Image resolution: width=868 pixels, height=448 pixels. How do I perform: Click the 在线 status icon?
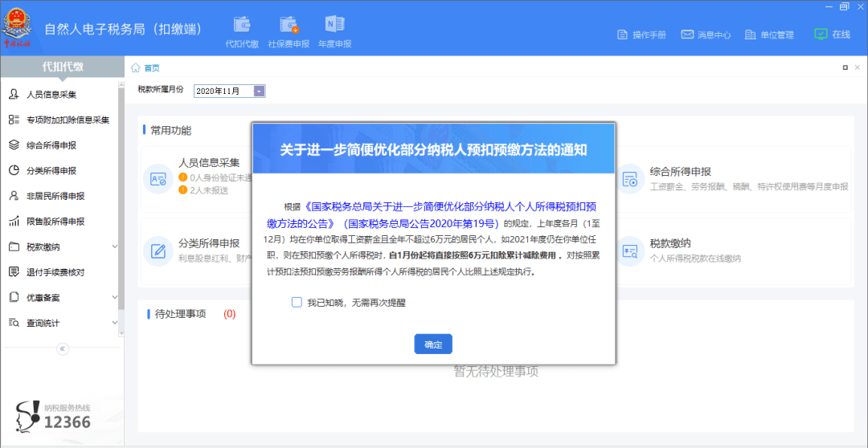(x=821, y=35)
